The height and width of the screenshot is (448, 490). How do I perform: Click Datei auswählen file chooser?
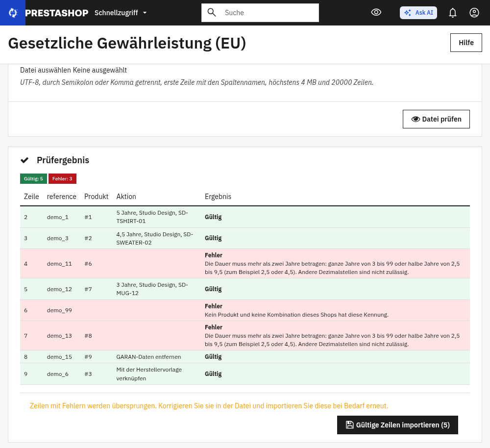click(46, 70)
